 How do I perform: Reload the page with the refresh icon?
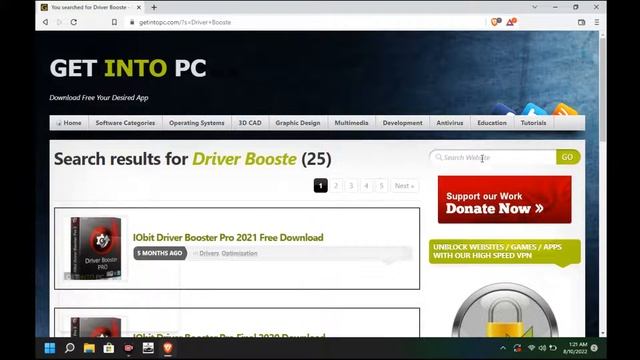tap(74, 22)
